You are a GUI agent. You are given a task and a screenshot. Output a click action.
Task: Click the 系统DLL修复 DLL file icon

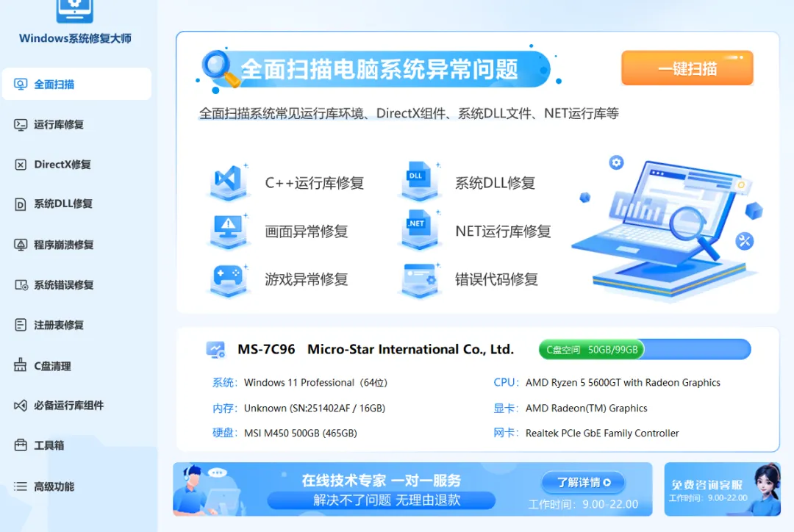coord(419,181)
